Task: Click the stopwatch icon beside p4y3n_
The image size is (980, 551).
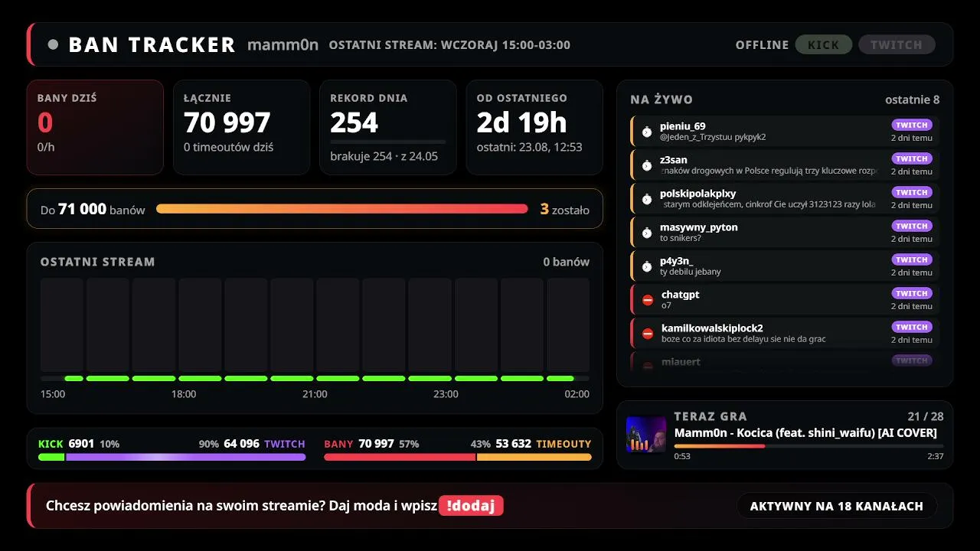Action: pyautogui.click(x=647, y=266)
